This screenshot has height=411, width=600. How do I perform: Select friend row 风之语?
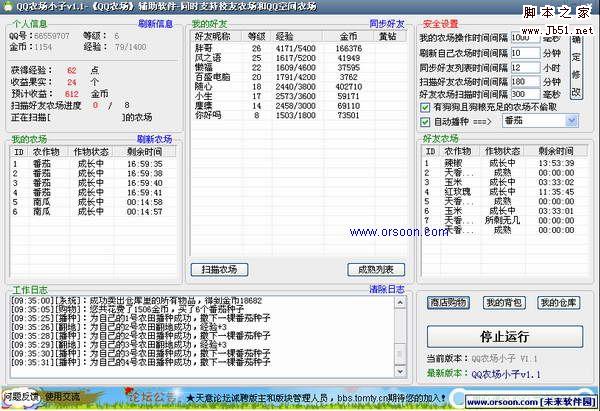point(298,58)
